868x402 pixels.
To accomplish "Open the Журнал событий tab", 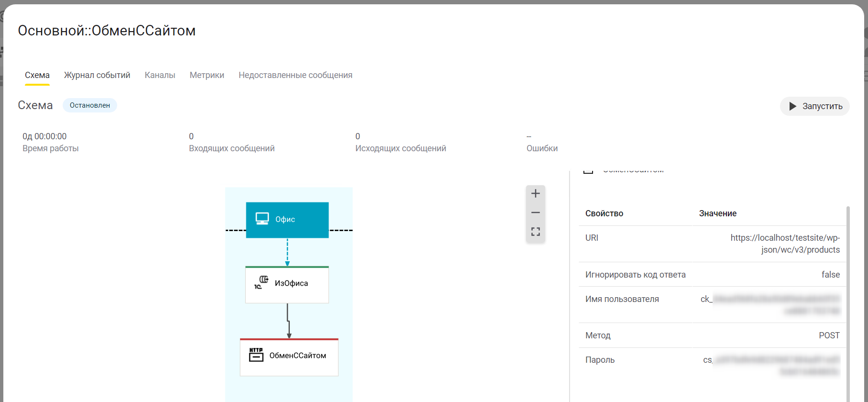I will [97, 75].
